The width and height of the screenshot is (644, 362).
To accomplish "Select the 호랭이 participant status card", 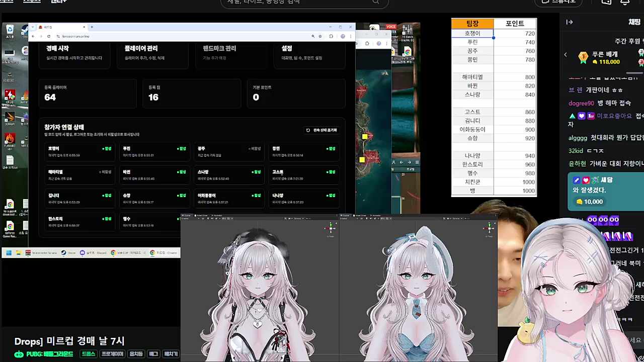I will 79,152.
